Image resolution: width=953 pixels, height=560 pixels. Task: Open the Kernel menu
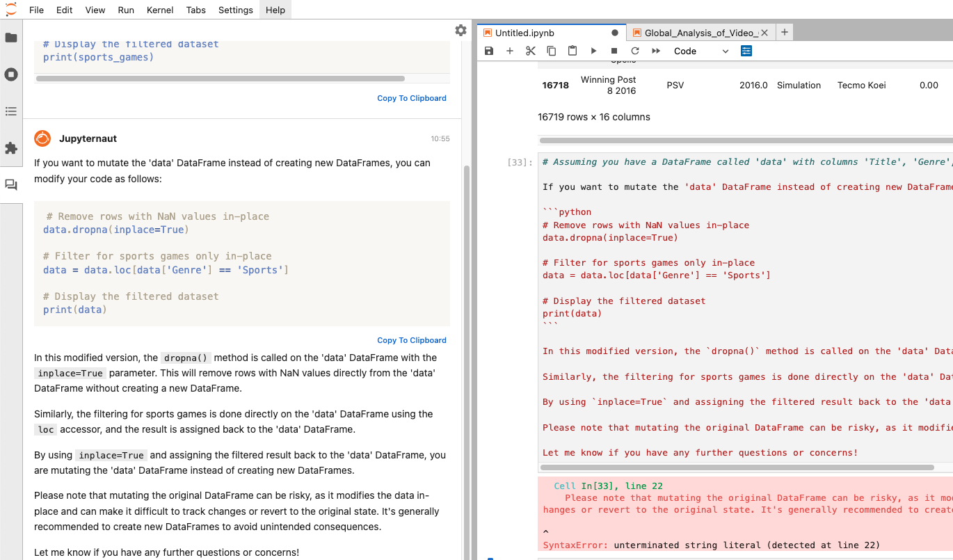[161, 10]
